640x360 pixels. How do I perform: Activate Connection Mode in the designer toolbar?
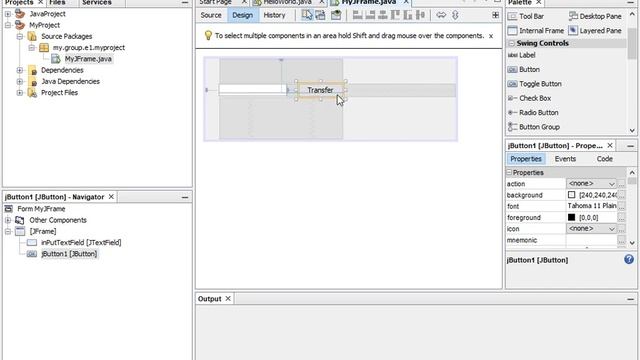coord(320,15)
